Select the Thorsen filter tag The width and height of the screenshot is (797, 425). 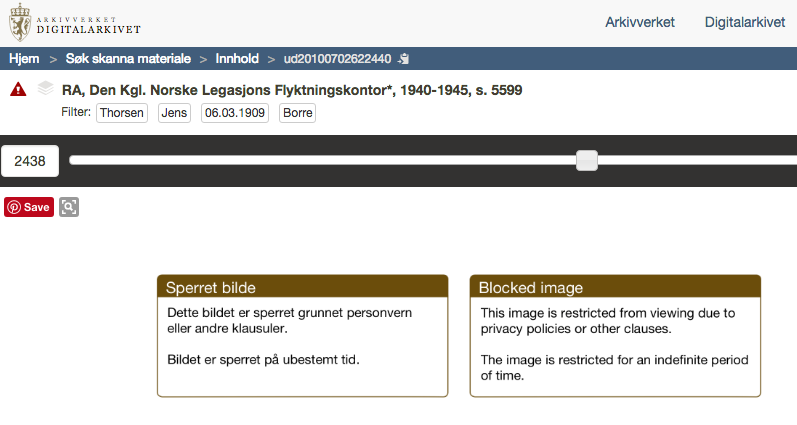pyautogui.click(x=121, y=113)
